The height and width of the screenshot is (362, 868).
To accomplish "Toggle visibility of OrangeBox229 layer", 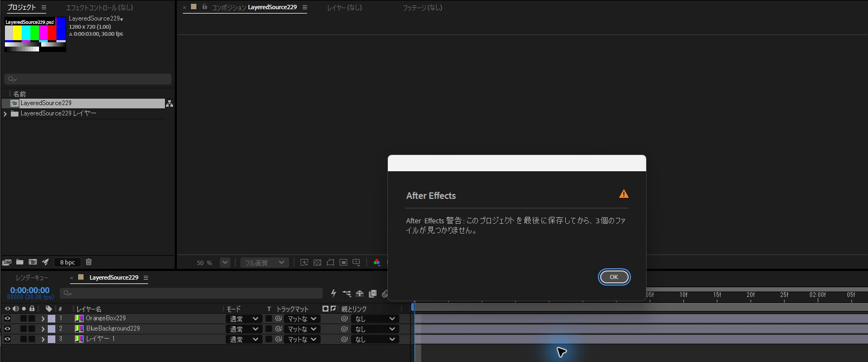I will 8,319.
